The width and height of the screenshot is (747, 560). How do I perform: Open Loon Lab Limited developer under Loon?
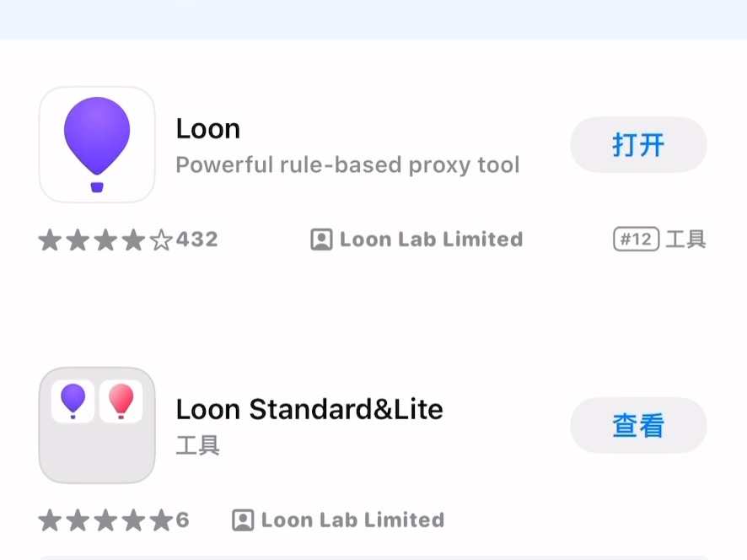(431, 240)
